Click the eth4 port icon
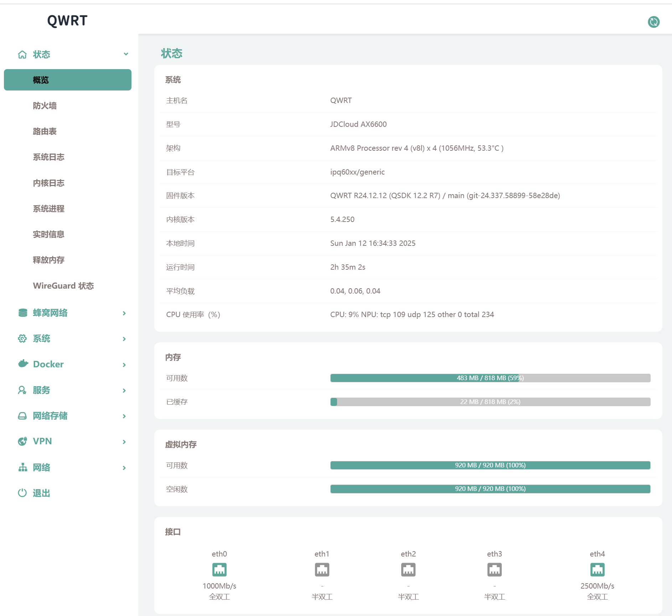The height and width of the screenshot is (616, 672). click(x=597, y=569)
